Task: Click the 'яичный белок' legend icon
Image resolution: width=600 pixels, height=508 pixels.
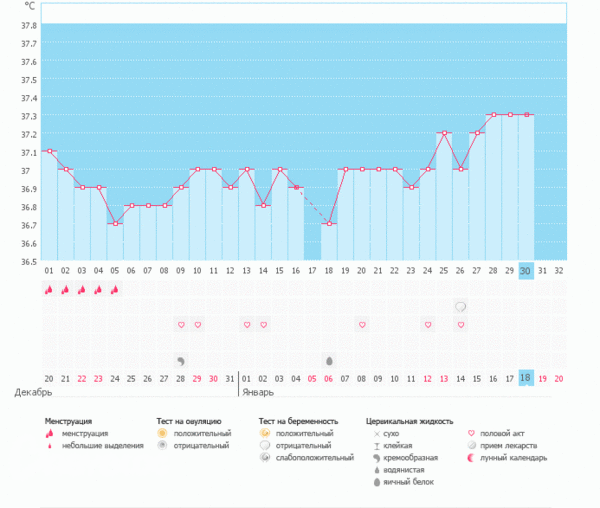Action: (x=376, y=482)
